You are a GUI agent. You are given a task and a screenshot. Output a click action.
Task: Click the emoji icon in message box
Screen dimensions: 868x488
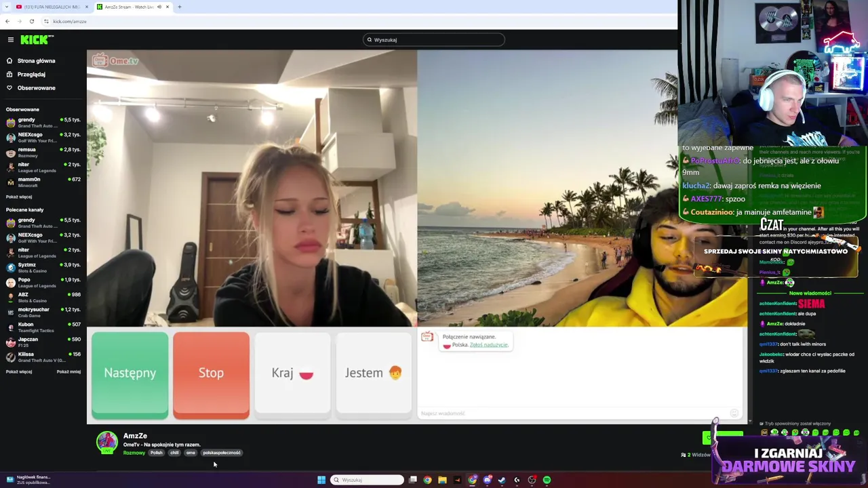point(734,413)
